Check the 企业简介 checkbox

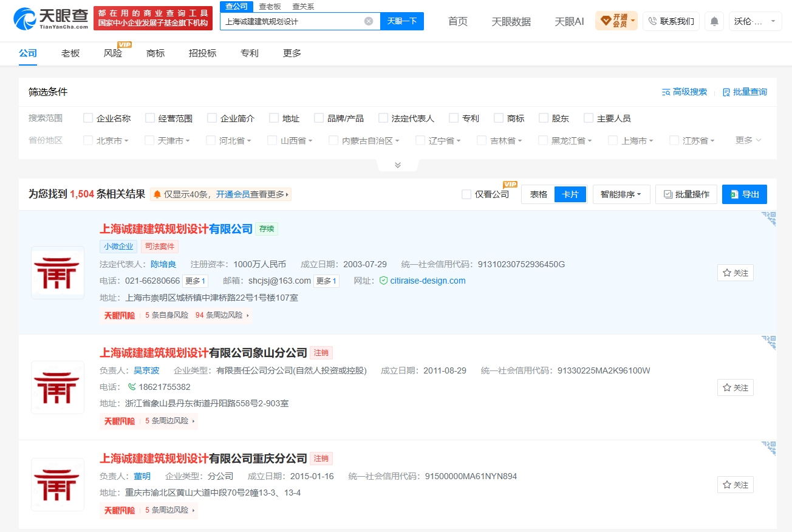coord(212,118)
